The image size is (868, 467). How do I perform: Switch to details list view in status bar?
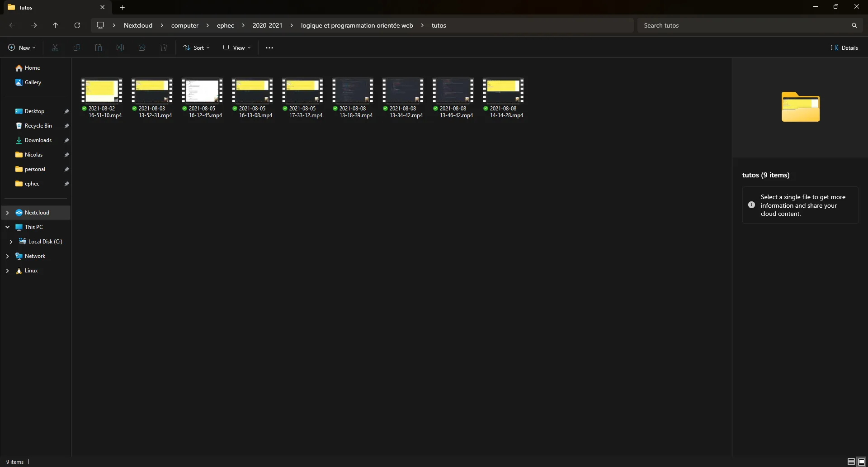(x=851, y=462)
